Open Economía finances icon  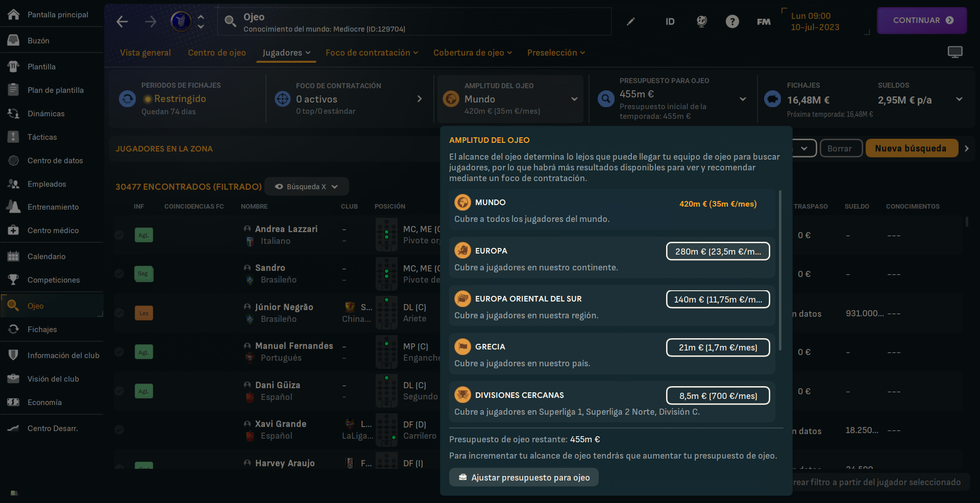pos(14,402)
